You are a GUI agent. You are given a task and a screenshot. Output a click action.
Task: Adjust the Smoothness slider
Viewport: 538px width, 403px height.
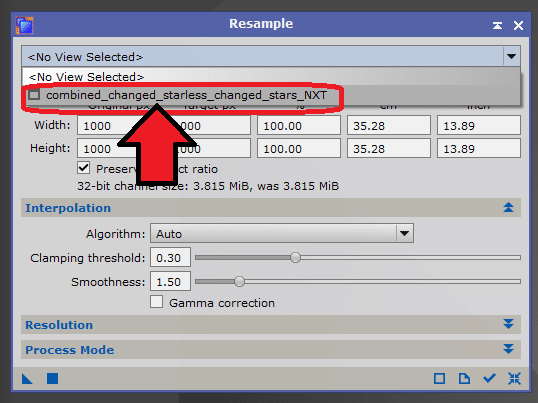[x=239, y=282]
